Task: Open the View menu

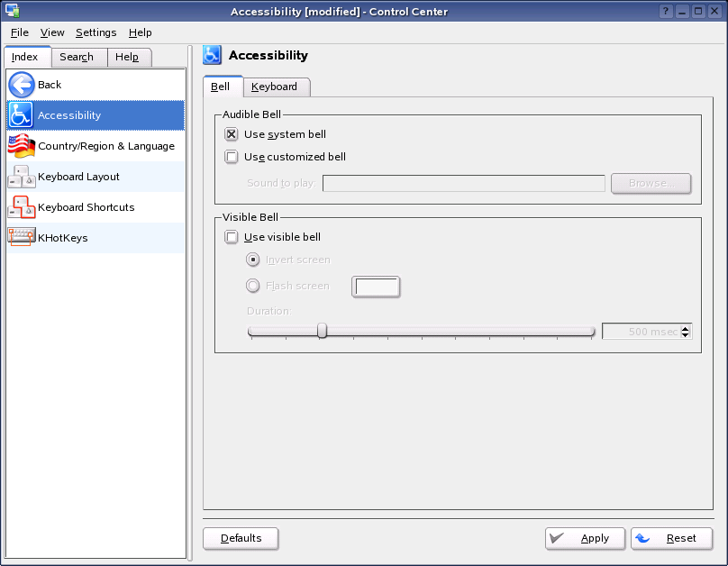Action: [x=52, y=32]
